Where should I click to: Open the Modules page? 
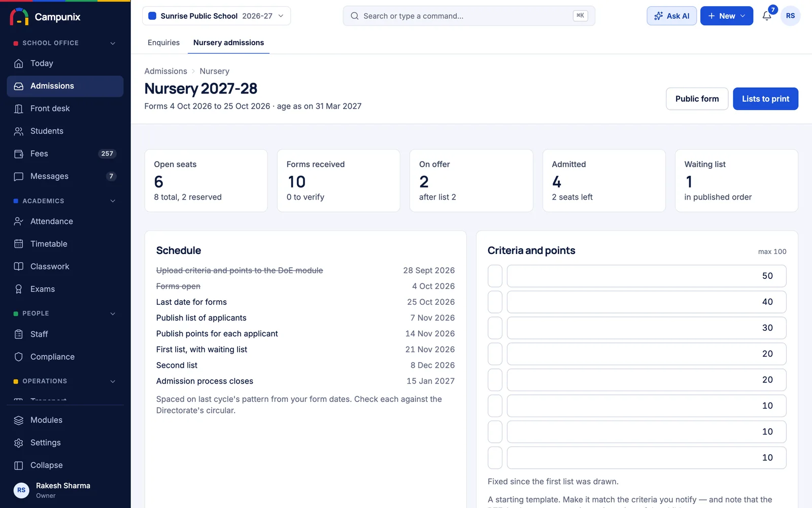[65, 420]
